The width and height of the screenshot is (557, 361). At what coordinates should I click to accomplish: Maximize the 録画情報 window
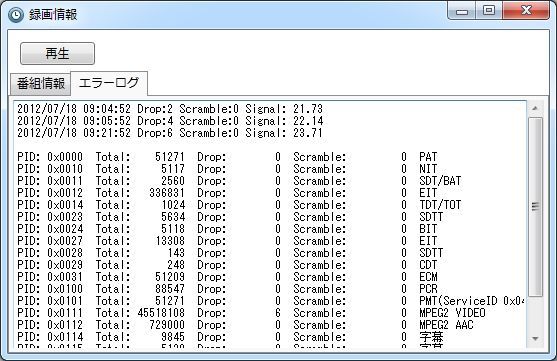point(489,10)
